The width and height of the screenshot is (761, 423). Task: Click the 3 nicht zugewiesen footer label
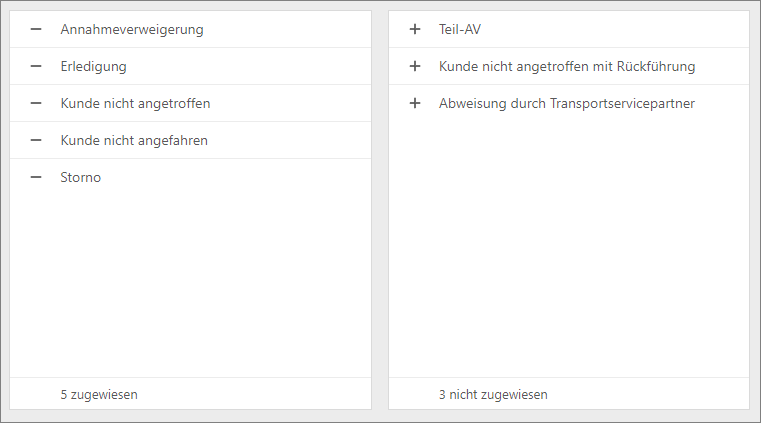coord(493,394)
